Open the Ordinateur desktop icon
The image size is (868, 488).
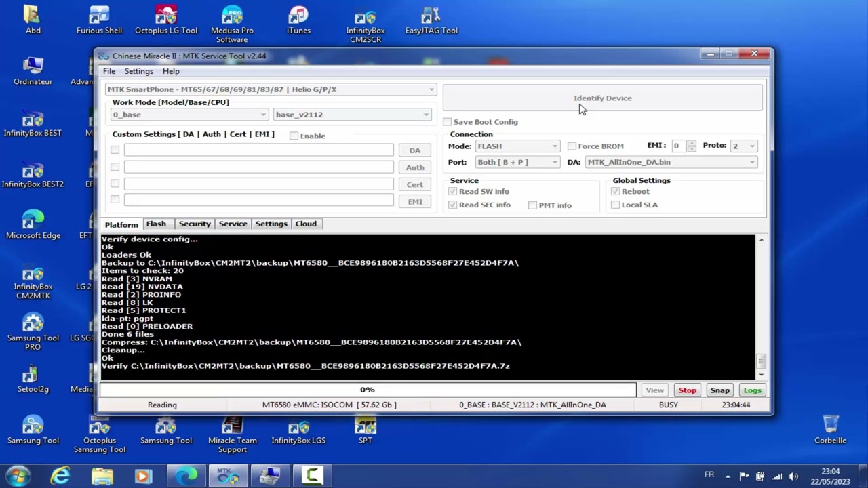pos(33,71)
